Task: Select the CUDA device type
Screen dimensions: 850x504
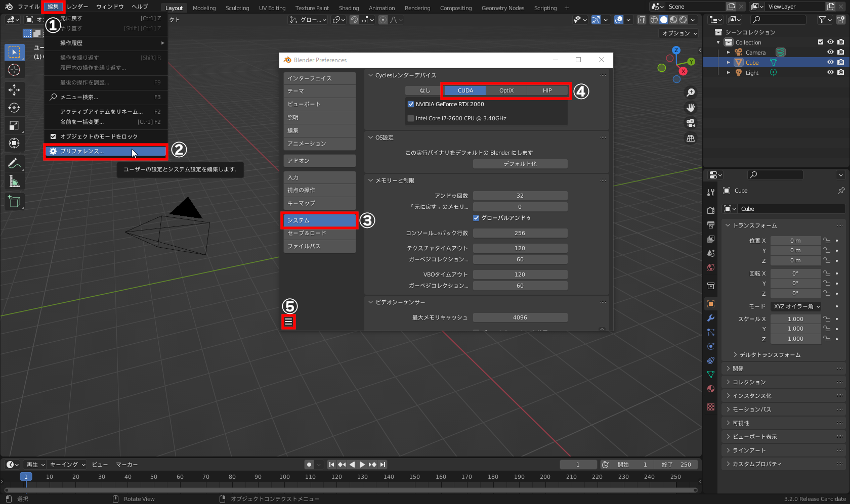Action: [465, 90]
